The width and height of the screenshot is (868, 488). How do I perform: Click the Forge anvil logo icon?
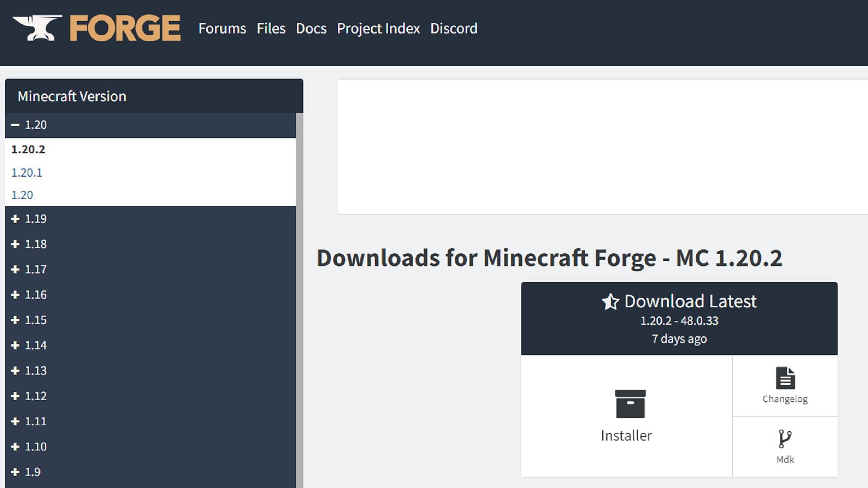[x=37, y=28]
